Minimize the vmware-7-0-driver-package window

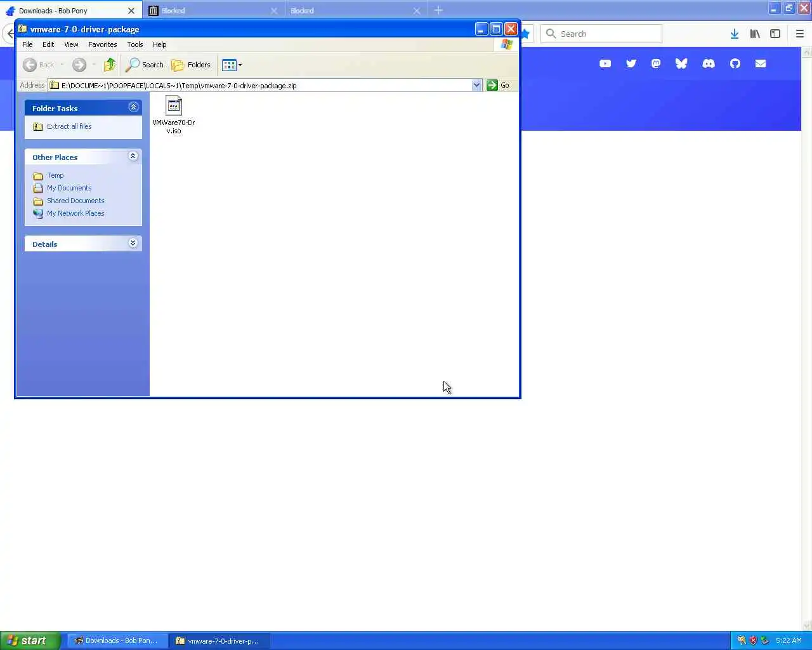[481, 29]
